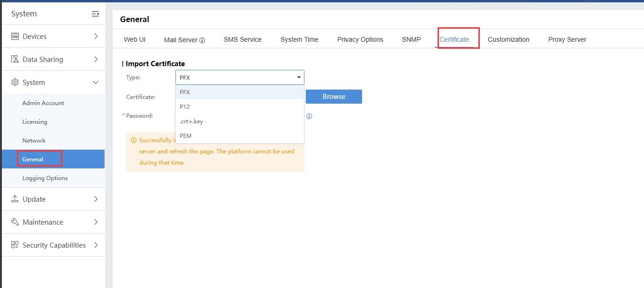Click the Data Sharing icon
The height and width of the screenshot is (288, 644).
(15, 60)
